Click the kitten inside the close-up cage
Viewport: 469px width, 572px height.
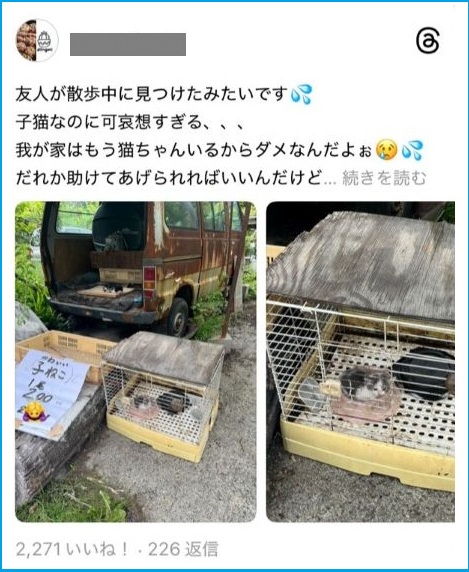365,384
